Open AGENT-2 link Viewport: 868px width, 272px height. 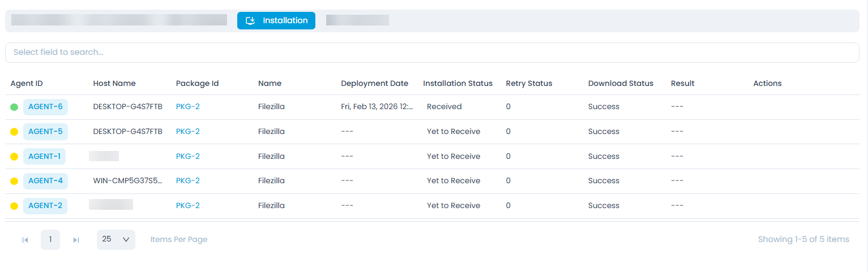(45, 206)
